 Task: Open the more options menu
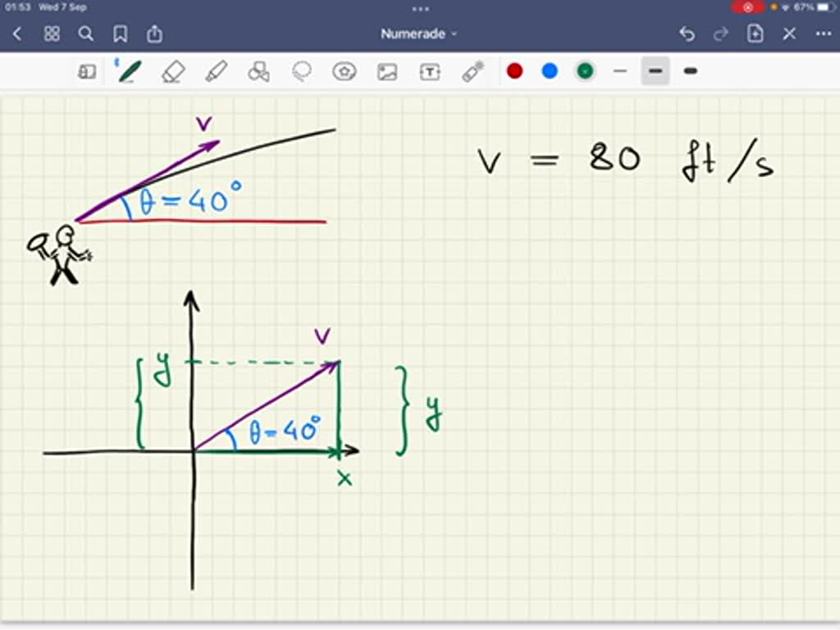click(824, 34)
